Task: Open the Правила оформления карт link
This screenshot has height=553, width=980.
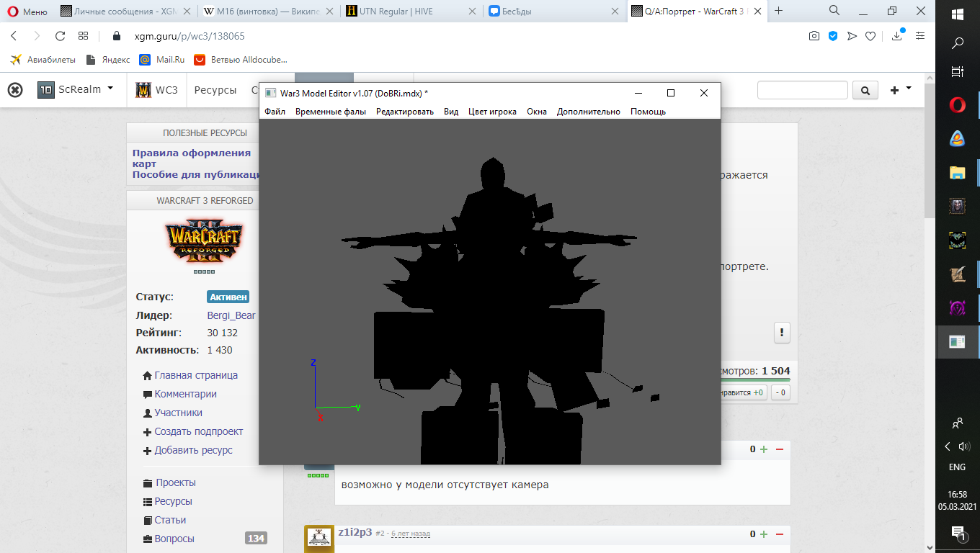Action: point(192,158)
